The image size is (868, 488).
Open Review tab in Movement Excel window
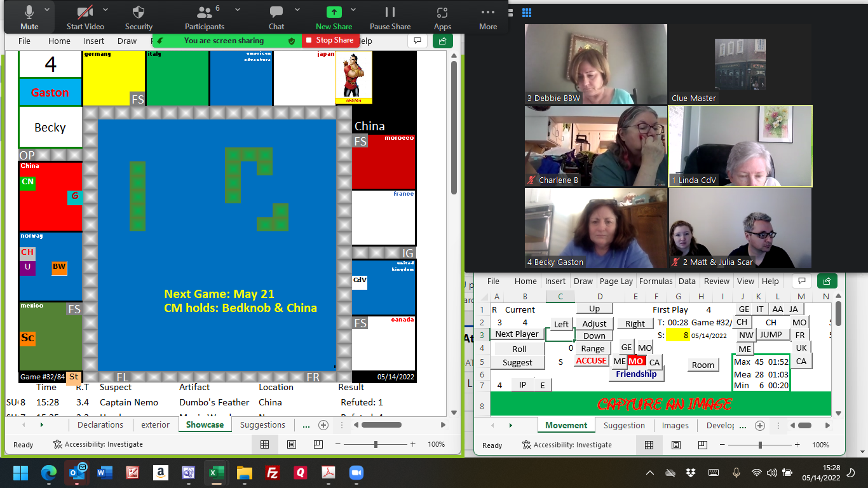click(717, 281)
